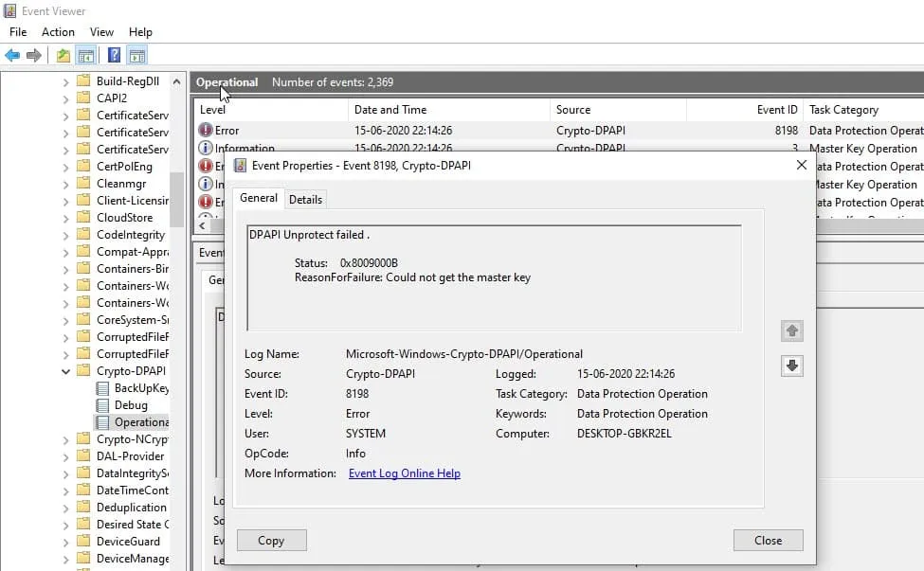Sort by the Event ID column header
The image size is (924, 571).
745,110
